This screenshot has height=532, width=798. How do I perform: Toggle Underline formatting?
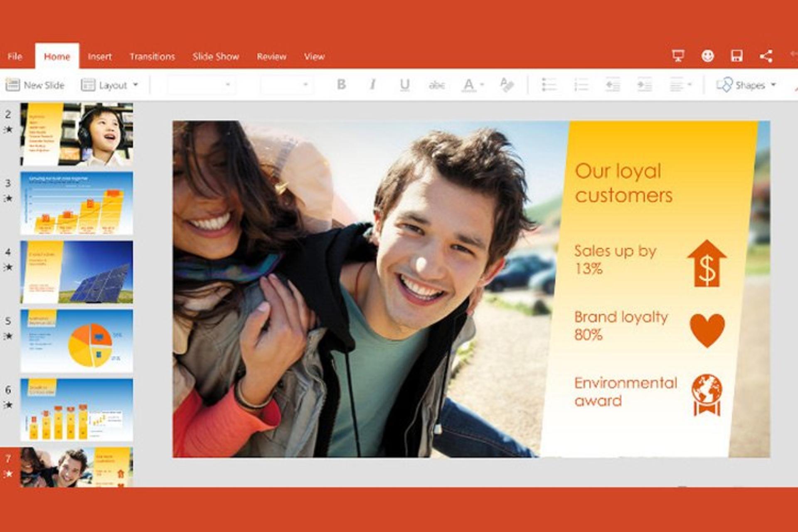(x=404, y=85)
